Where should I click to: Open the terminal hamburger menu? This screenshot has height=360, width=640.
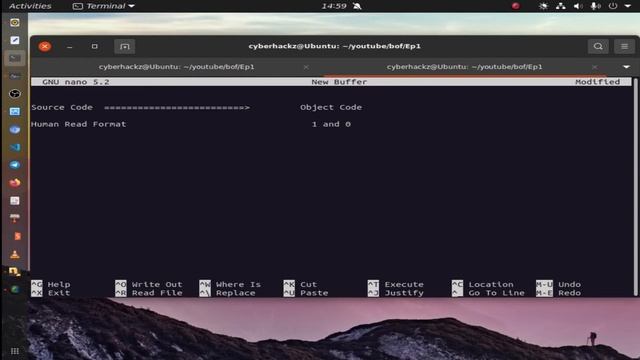pyautogui.click(x=624, y=47)
